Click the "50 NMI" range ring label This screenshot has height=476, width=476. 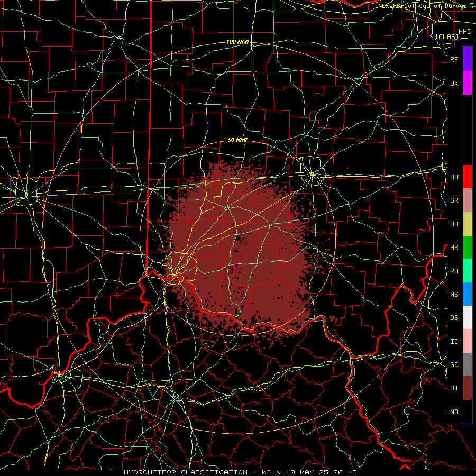(x=237, y=140)
